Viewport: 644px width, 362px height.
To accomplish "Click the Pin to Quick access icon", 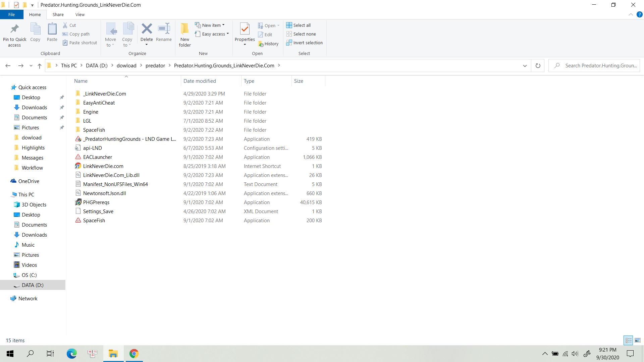I will (x=14, y=29).
